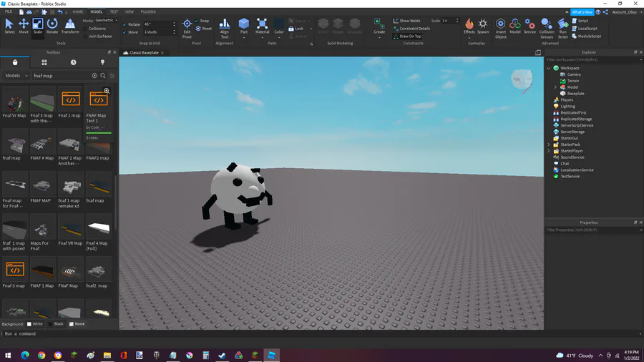644x362 pixels.
Task: Open Insert Object
Action: [x=501, y=29]
